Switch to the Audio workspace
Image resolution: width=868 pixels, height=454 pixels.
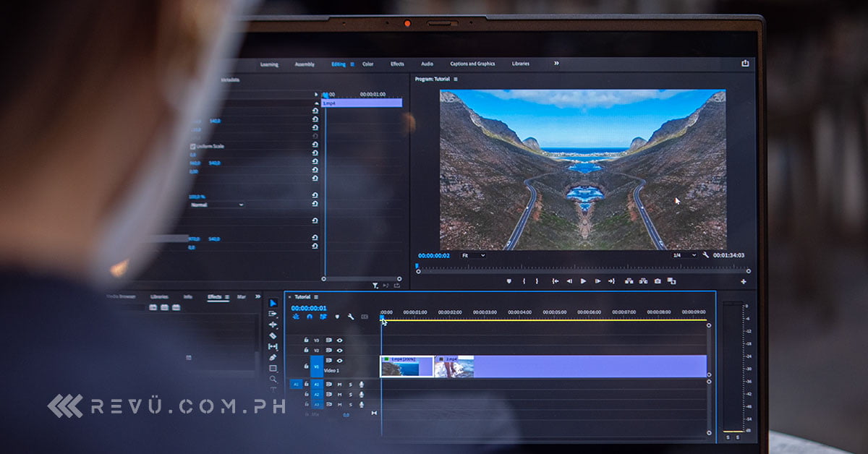(x=427, y=64)
